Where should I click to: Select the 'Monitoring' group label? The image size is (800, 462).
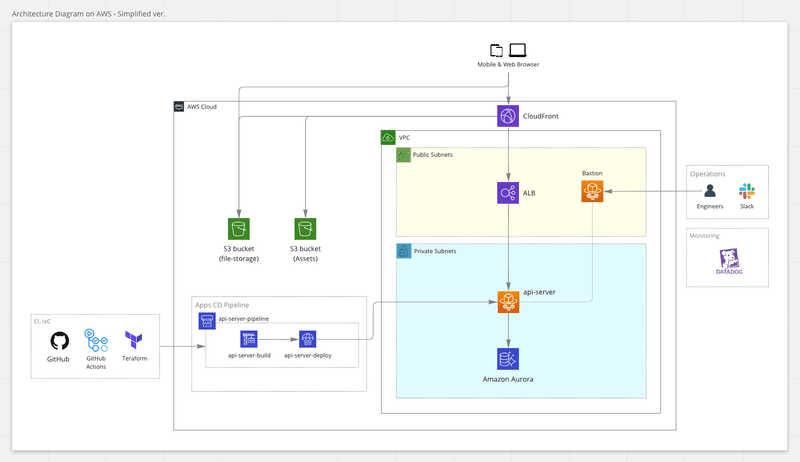(x=704, y=236)
